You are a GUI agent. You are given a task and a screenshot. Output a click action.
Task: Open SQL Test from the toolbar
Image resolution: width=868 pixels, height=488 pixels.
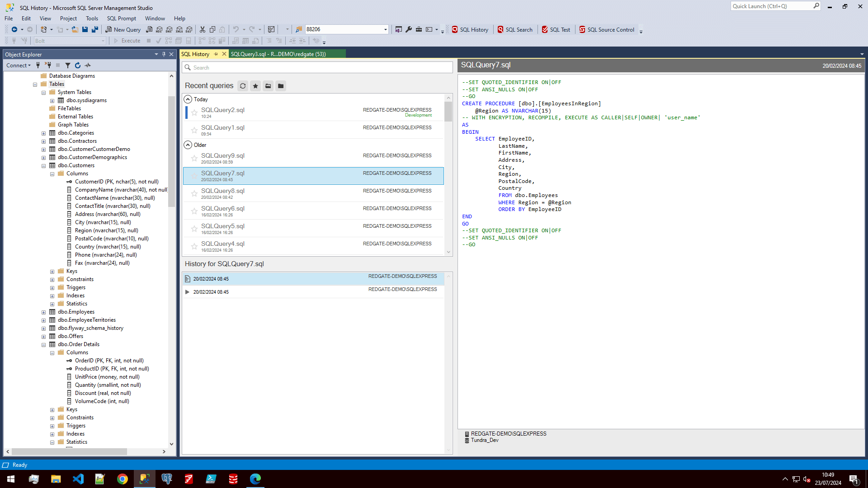coord(556,29)
